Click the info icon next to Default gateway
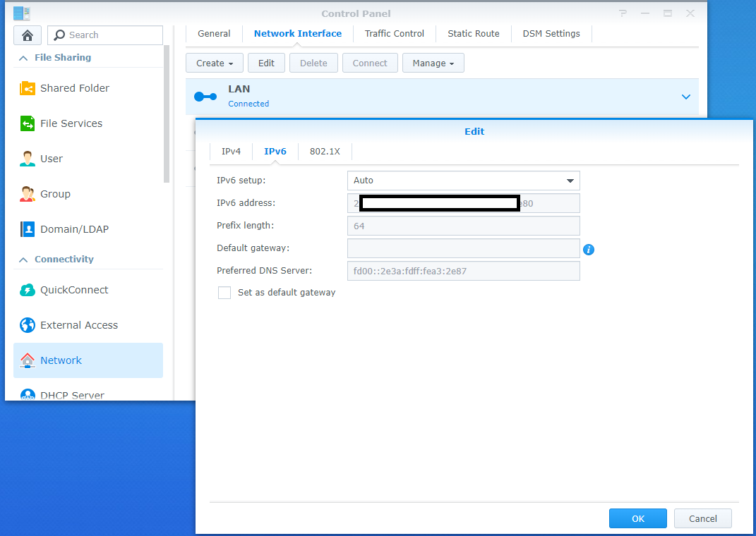 point(589,250)
